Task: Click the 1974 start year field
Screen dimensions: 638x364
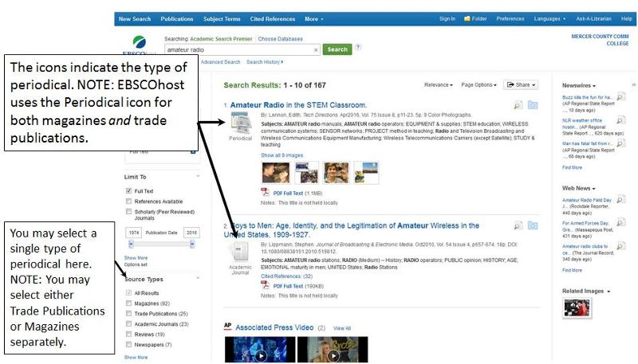Action: 134,233
